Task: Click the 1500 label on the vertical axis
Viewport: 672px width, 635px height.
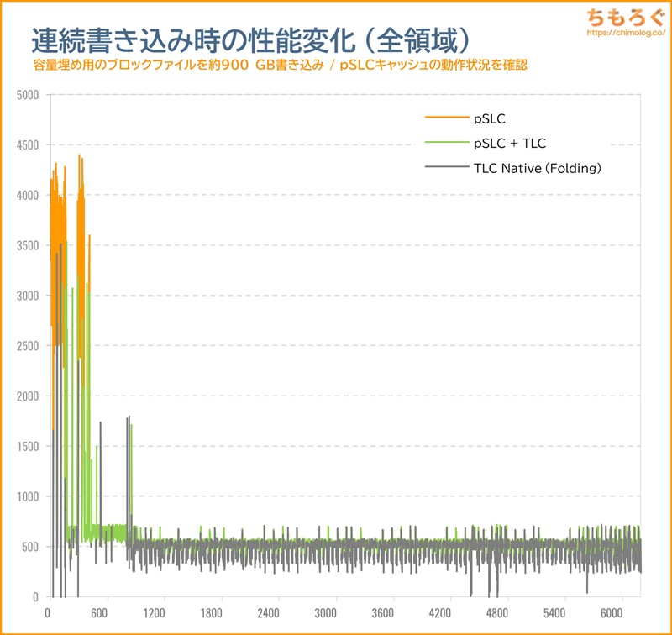Action: click(27, 446)
